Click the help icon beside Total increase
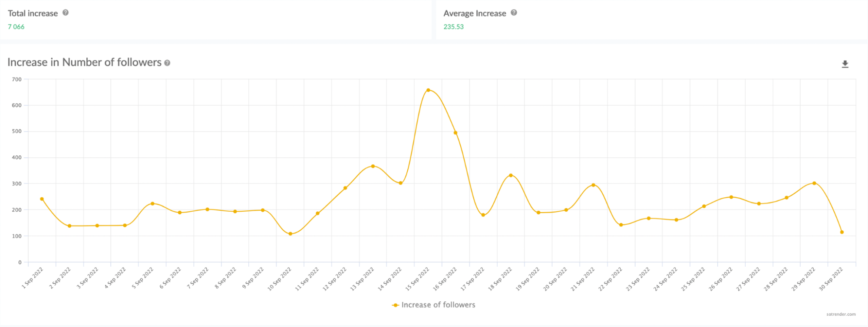Image resolution: width=868 pixels, height=327 pixels. [66, 13]
